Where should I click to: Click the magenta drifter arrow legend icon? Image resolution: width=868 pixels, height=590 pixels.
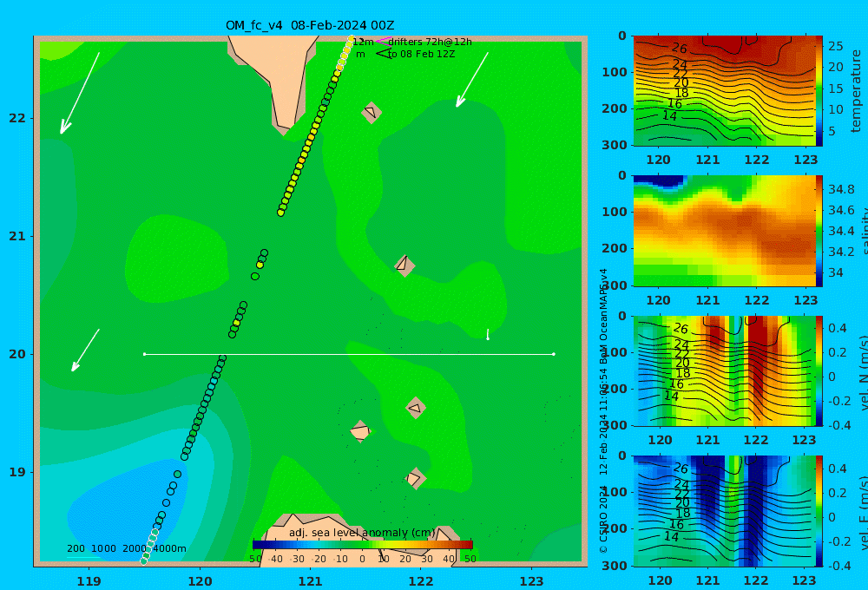tap(383, 41)
